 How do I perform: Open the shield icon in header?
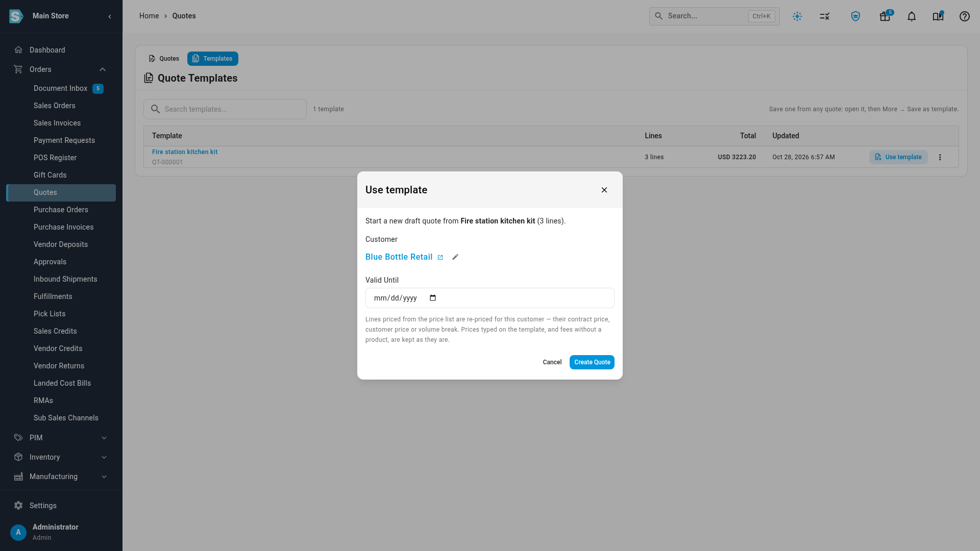tap(855, 16)
